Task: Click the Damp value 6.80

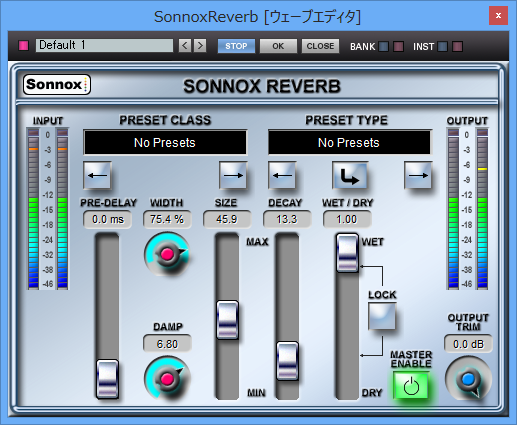Action: (167, 344)
